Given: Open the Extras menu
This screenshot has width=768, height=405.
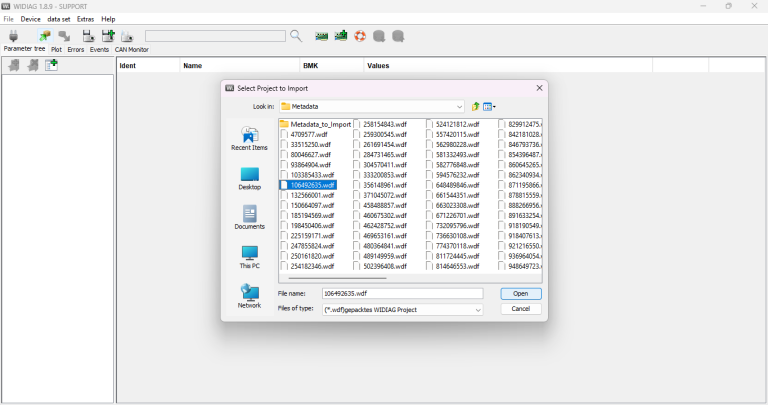Looking at the screenshot, I should 85,19.
